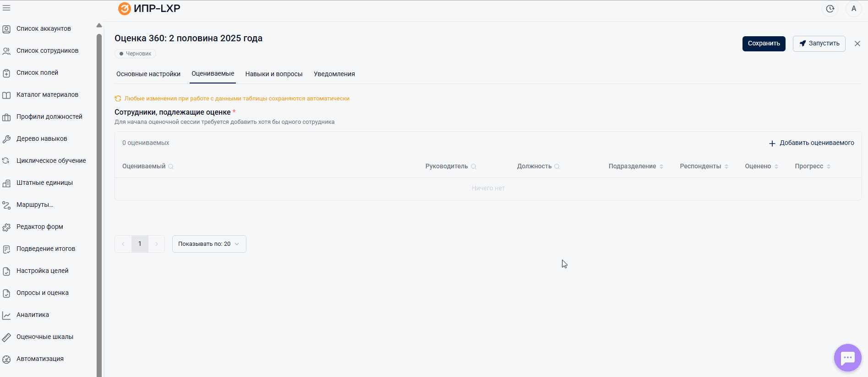Click the Опросы и оценка icon
This screenshot has height=377, width=868.
click(x=6, y=293)
